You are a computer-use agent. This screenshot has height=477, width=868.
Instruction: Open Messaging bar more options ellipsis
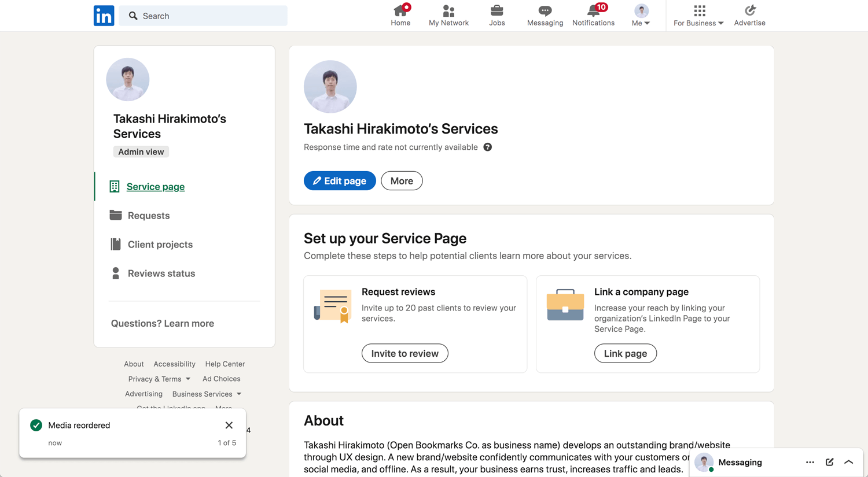point(810,462)
